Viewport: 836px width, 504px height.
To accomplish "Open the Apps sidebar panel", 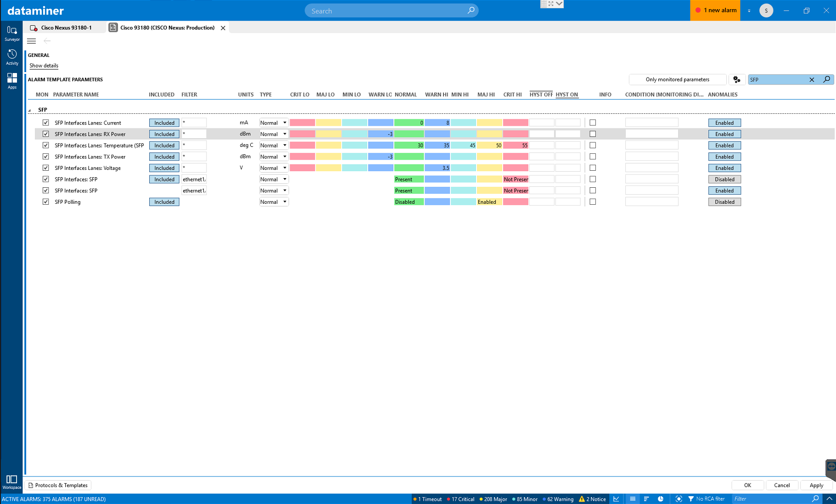I will pos(12,81).
